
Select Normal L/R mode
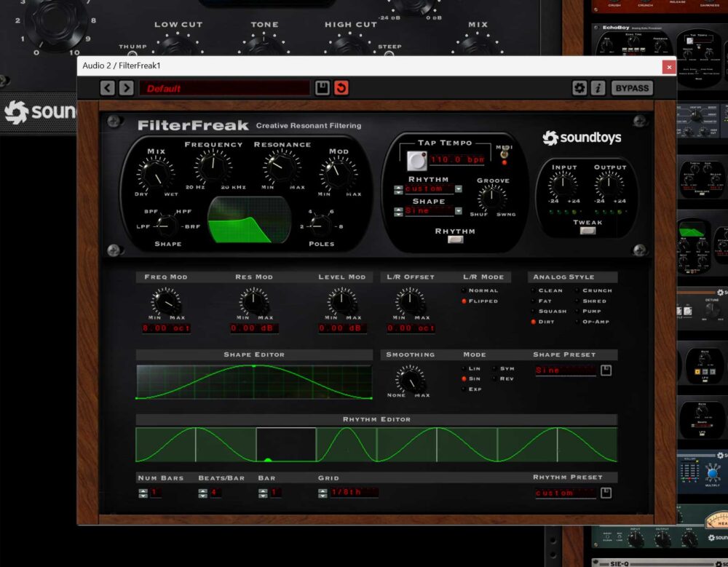tap(480, 290)
